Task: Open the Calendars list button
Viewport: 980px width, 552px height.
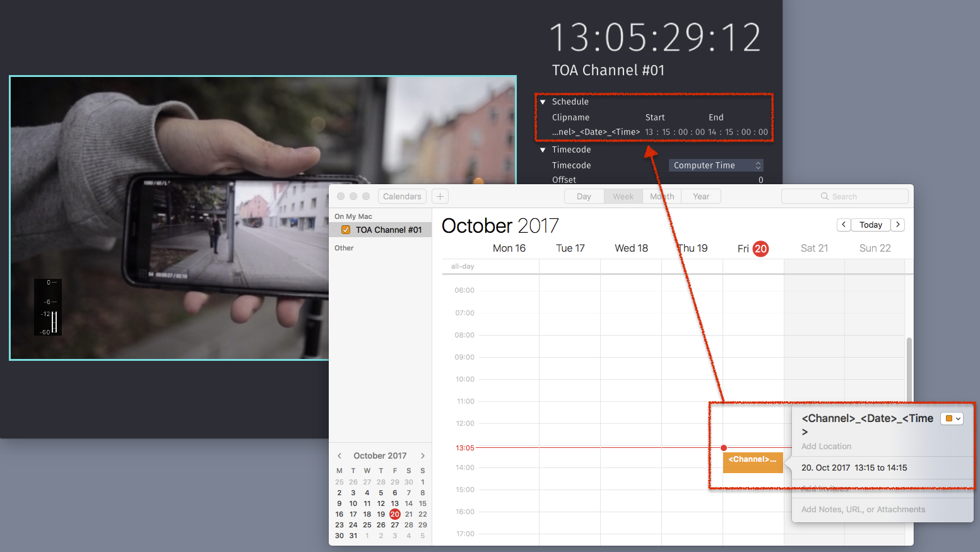Action: 402,196
